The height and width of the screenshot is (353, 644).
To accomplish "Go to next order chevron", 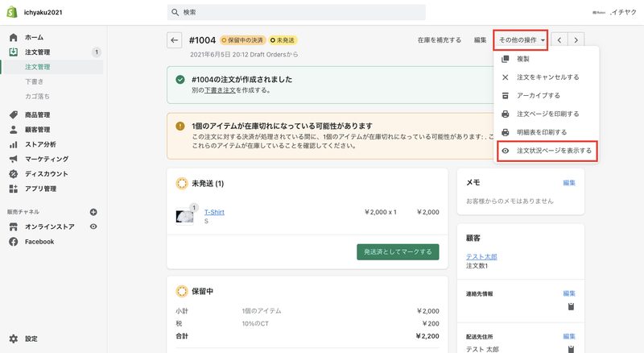I will (576, 40).
